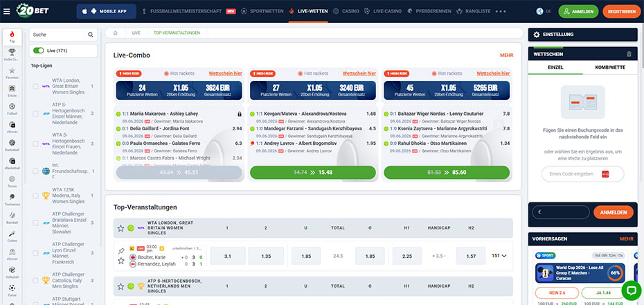Focus the Einen Code eingeben field
644x305 pixels.
point(583,174)
